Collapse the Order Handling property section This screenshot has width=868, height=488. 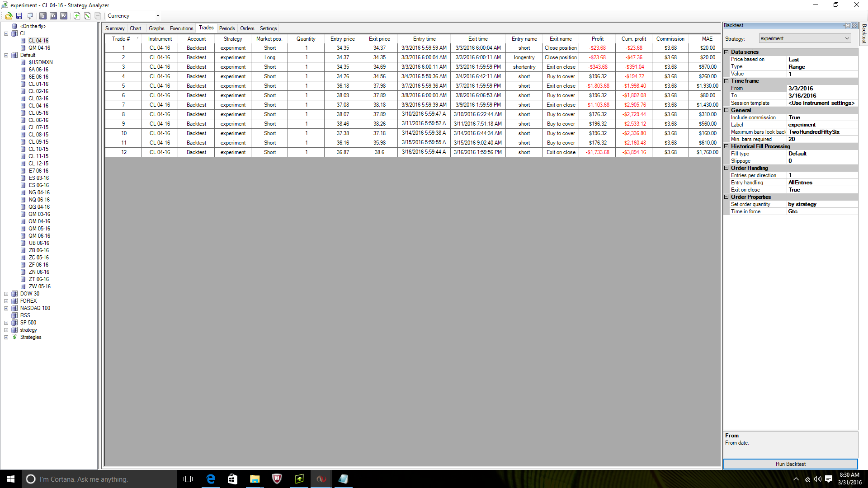point(726,168)
